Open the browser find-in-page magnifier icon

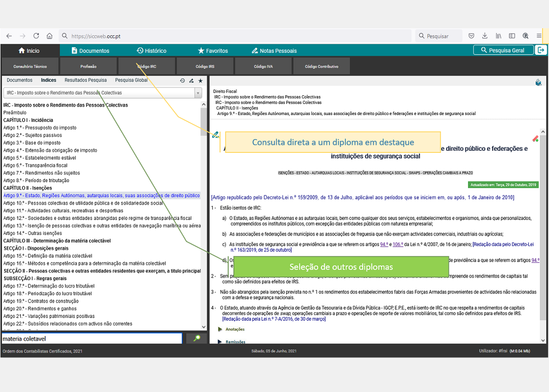pos(525,36)
